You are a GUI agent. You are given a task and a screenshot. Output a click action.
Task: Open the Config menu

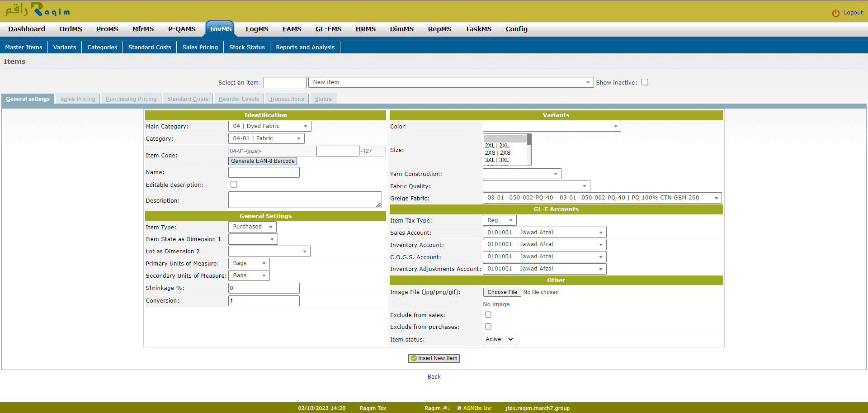tap(516, 29)
